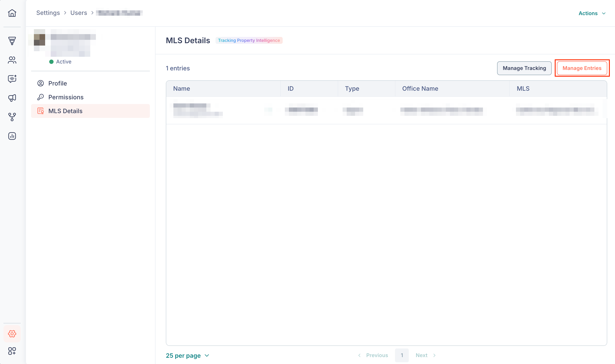Click the Actions chevron arrow
The height and width of the screenshot is (364, 615).
[x=604, y=13]
